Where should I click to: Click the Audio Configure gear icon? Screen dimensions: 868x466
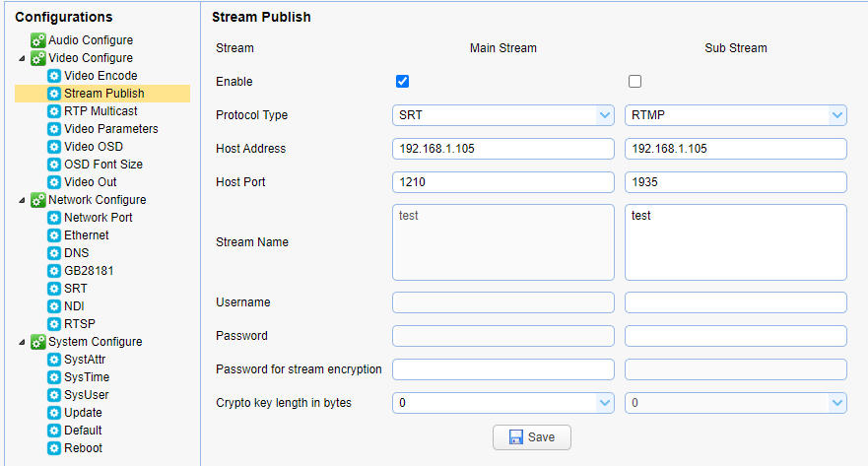(38, 40)
